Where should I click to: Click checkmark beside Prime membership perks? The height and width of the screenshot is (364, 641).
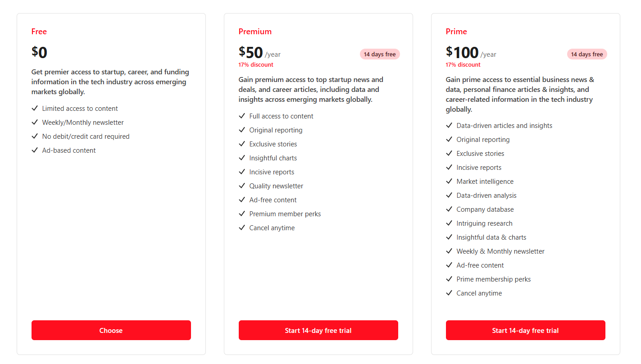[x=449, y=279]
